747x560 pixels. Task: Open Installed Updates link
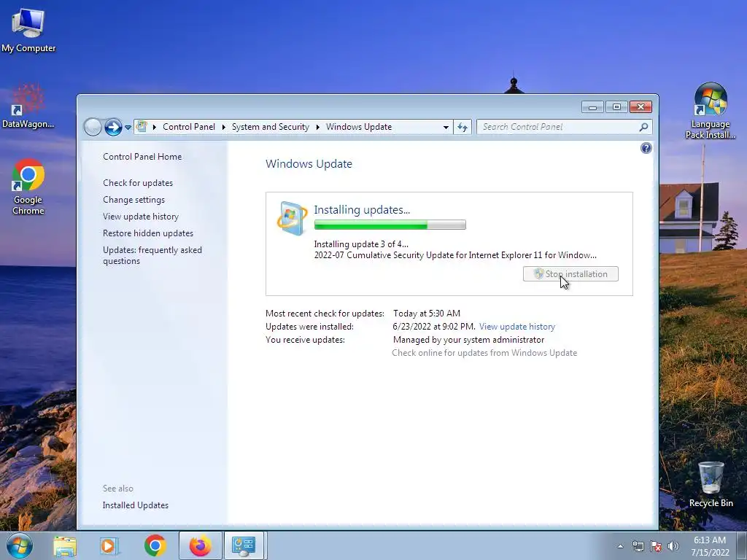(x=135, y=505)
